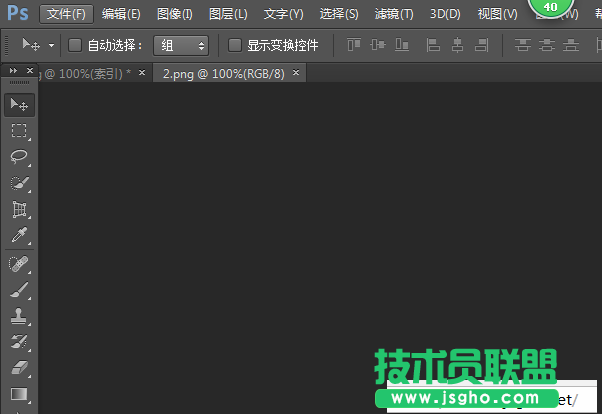Screen dimensions: 602x414
Task: Select the Eraser tool
Action: pyautogui.click(x=19, y=368)
